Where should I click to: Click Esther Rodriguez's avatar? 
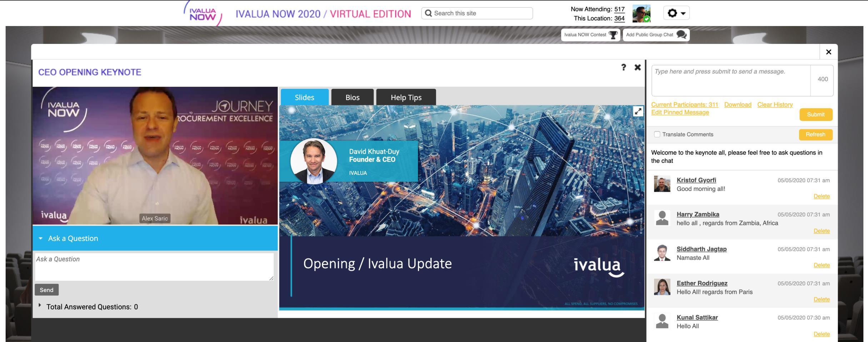click(x=662, y=287)
